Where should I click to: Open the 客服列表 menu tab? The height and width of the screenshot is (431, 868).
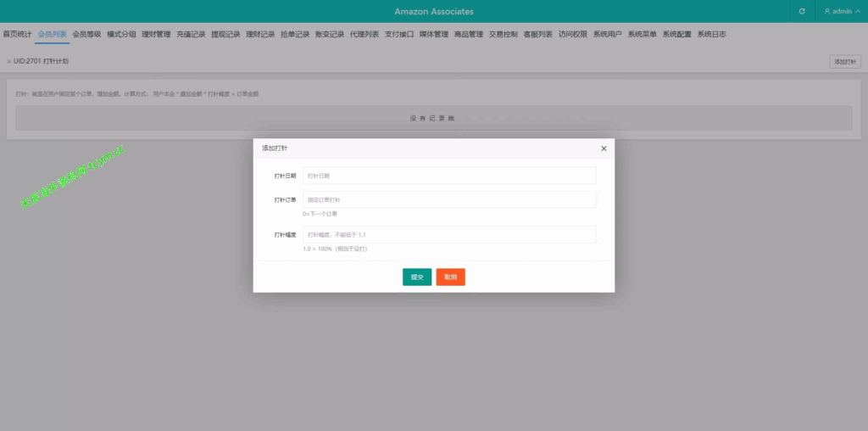(x=538, y=34)
